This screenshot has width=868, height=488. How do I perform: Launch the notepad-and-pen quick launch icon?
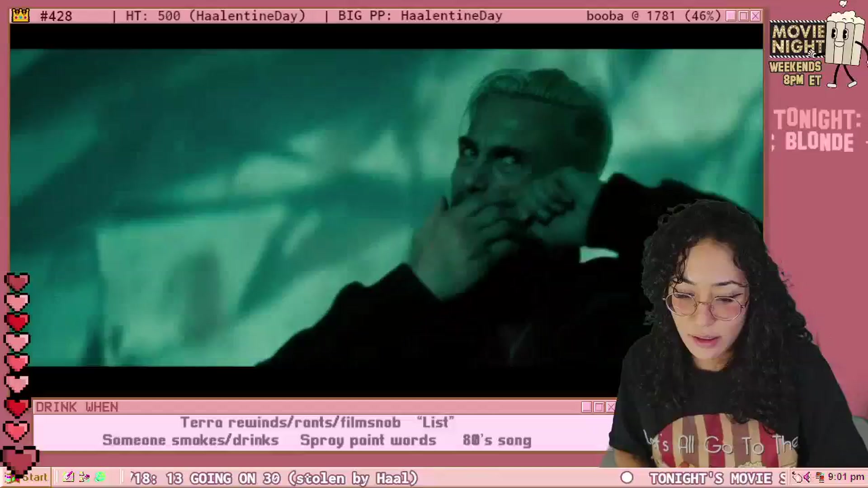(x=68, y=477)
